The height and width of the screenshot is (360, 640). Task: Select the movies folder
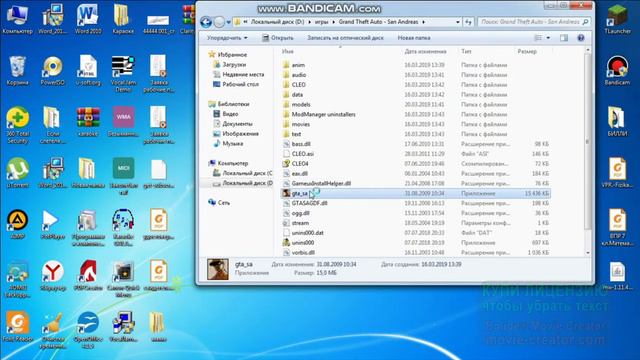click(300, 124)
